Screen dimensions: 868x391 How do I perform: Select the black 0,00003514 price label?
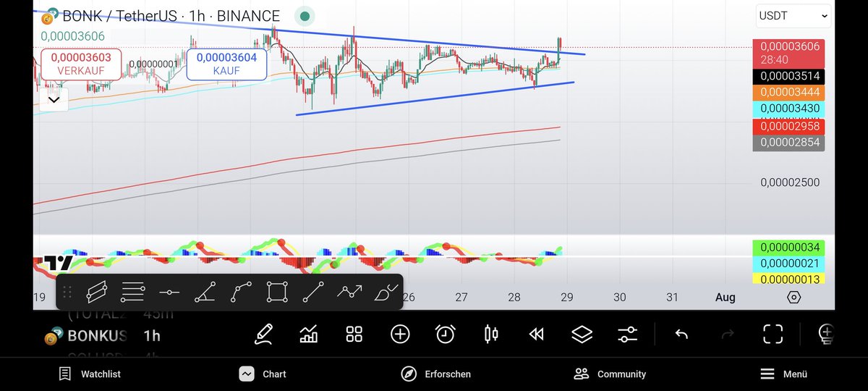[x=788, y=76]
